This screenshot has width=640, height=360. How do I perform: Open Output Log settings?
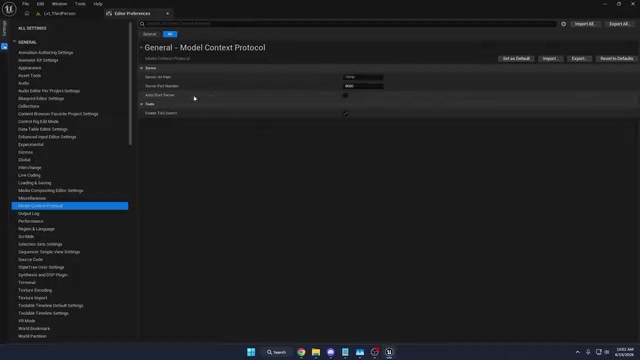pos(29,213)
